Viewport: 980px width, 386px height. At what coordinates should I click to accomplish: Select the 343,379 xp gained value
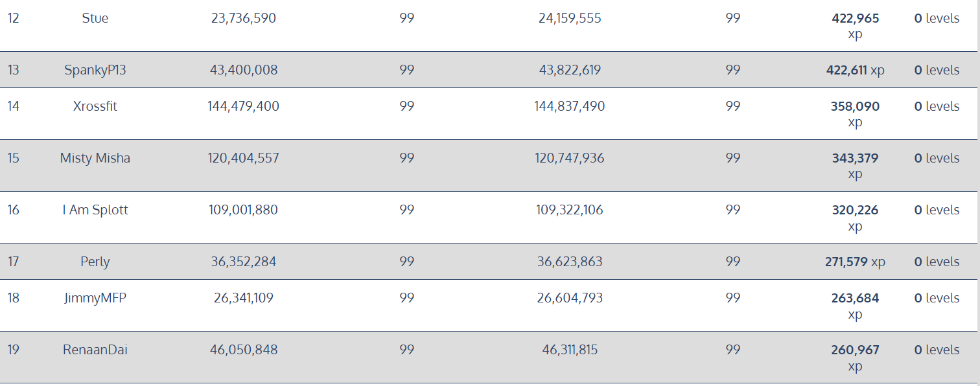855,159
